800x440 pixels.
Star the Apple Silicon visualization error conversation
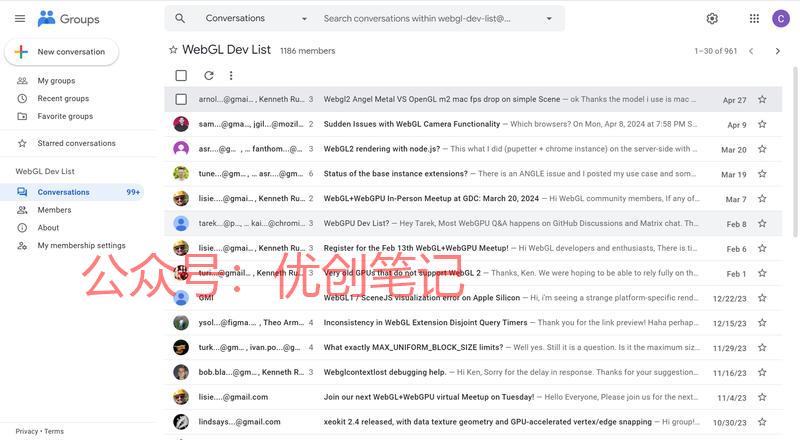762,298
